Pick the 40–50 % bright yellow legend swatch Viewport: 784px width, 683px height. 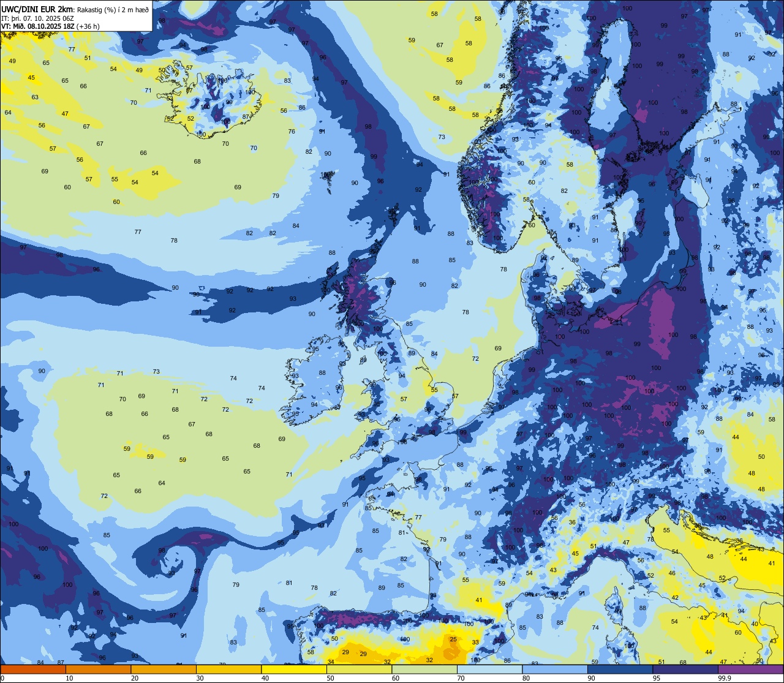[x=294, y=670]
